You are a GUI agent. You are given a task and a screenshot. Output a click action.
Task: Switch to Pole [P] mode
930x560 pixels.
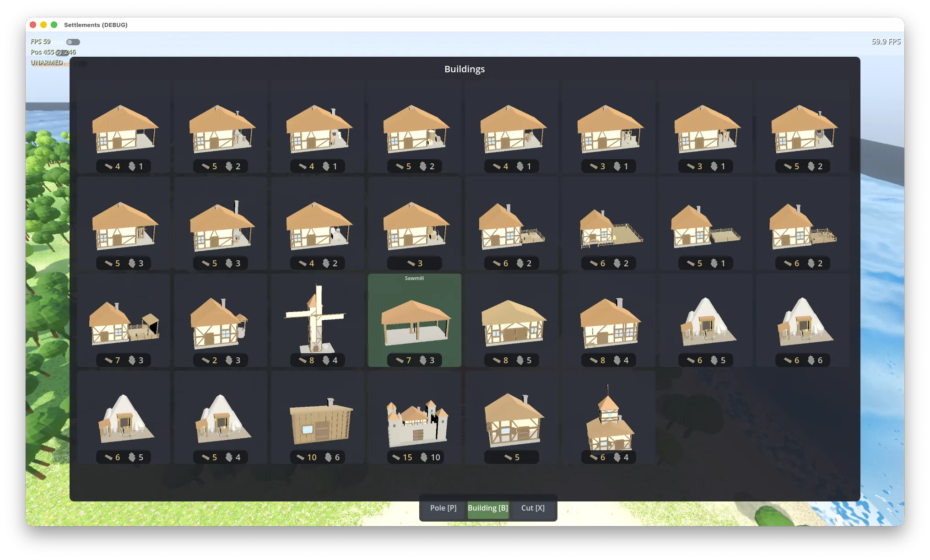tap(442, 508)
